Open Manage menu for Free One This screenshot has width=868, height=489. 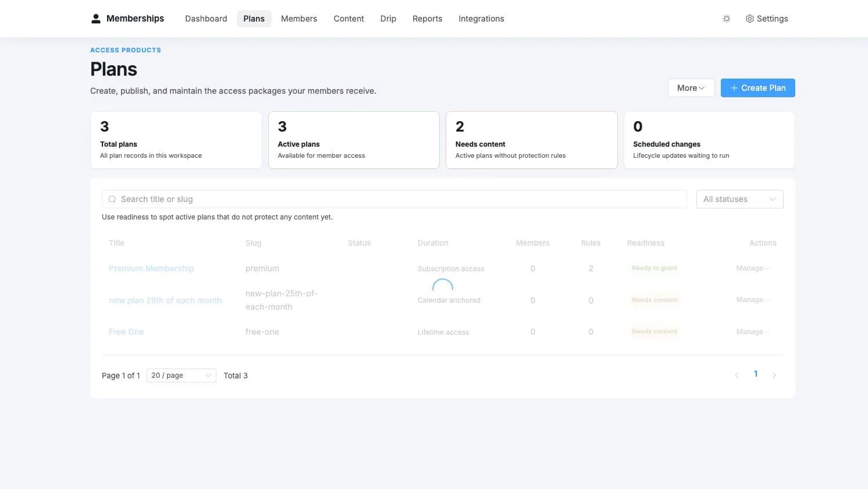(x=753, y=332)
